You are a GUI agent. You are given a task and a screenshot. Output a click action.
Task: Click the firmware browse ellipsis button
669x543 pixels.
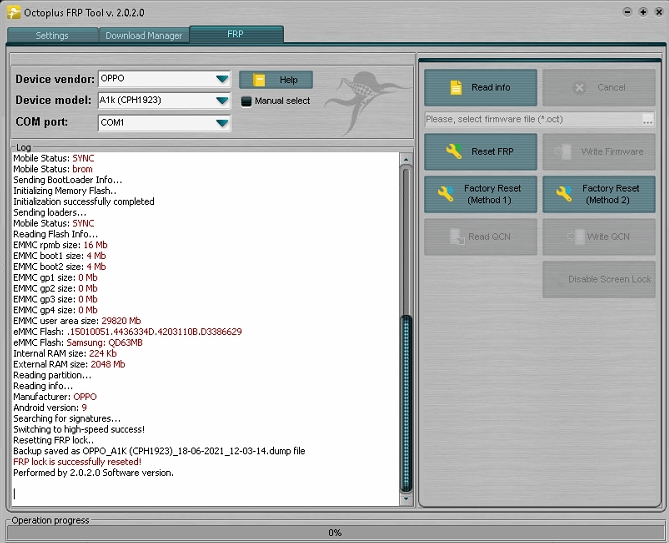click(x=648, y=119)
